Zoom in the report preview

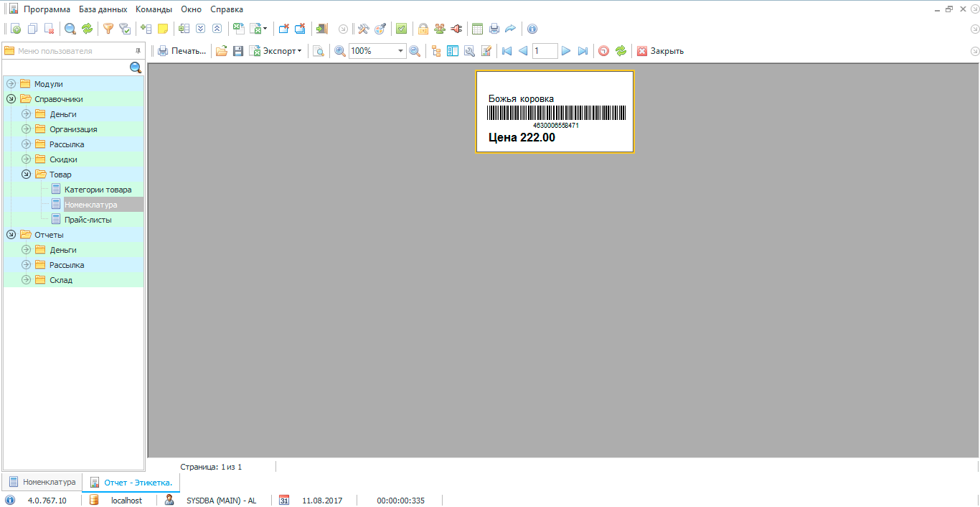point(340,51)
